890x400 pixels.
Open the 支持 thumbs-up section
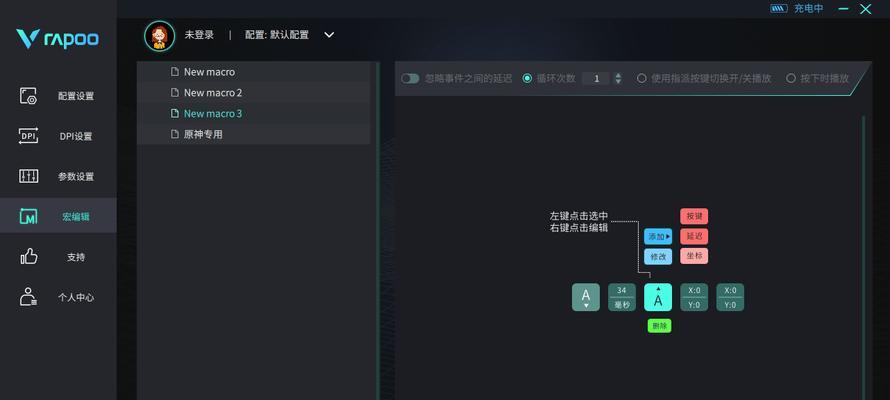(x=58, y=257)
